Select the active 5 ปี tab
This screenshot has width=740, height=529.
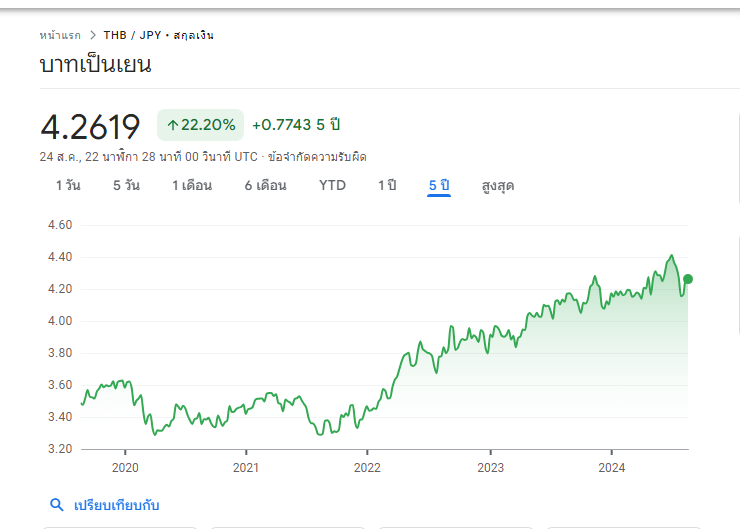[439, 185]
